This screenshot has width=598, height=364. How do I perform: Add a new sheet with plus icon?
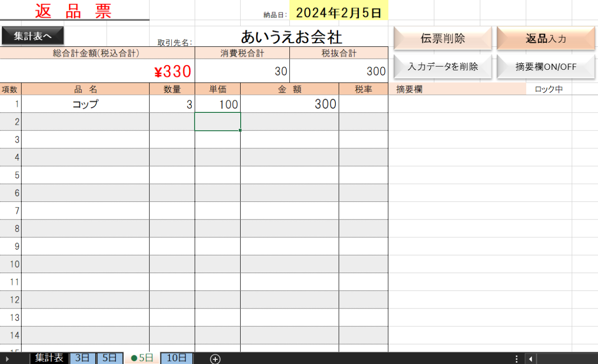[x=215, y=359]
